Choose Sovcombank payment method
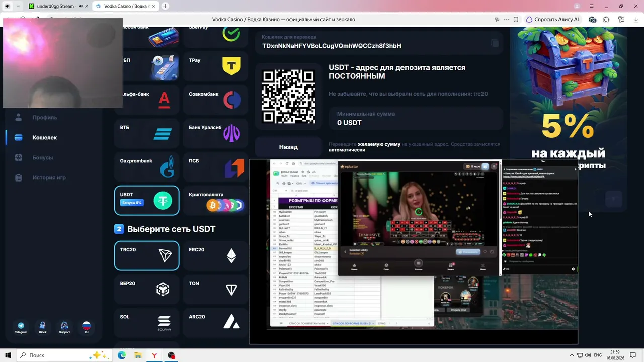This screenshot has height=362, width=644. tap(215, 100)
